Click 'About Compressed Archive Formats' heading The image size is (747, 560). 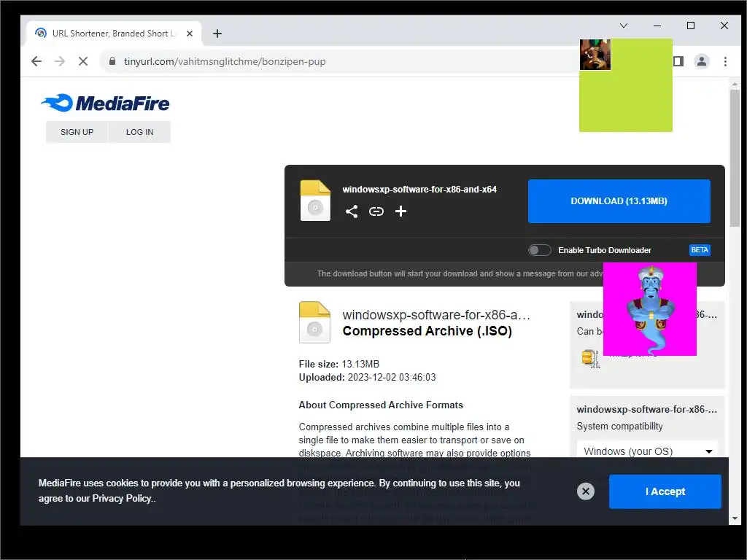381,405
